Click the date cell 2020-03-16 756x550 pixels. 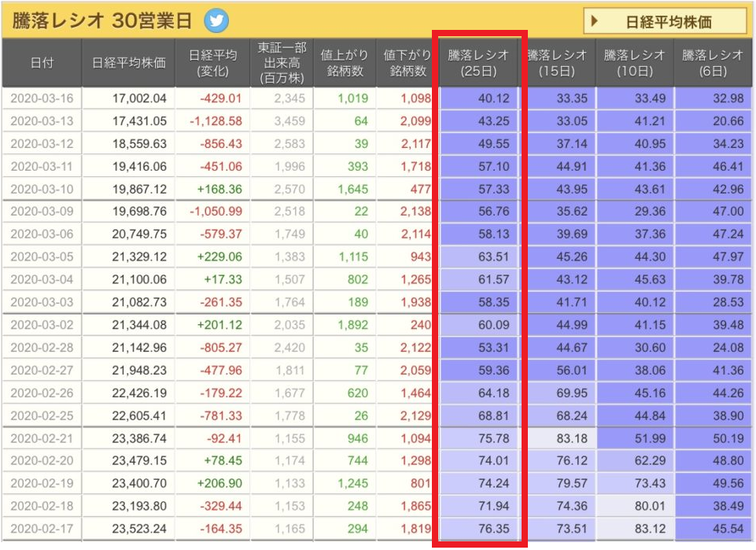42,98
